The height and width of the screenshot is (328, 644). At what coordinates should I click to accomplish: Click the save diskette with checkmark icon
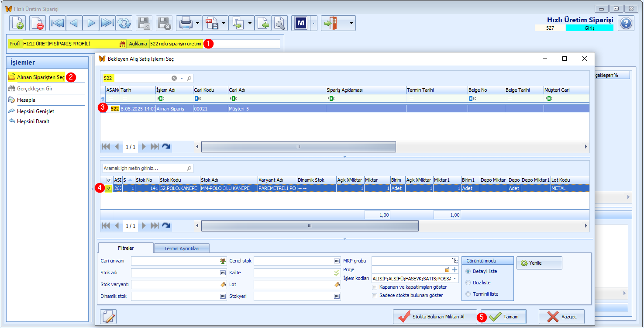coord(144,23)
